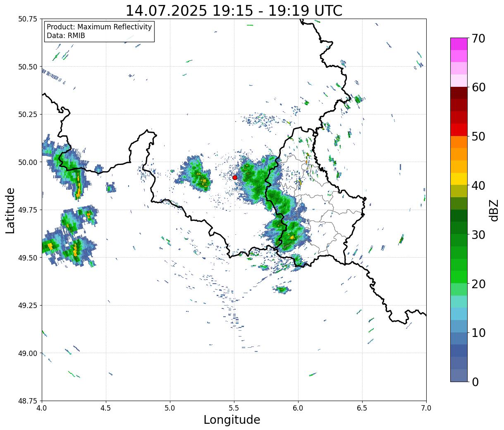Screen dimensions: 504x430
Task: Click the 'Latitude' axis label
Action: [10, 210]
